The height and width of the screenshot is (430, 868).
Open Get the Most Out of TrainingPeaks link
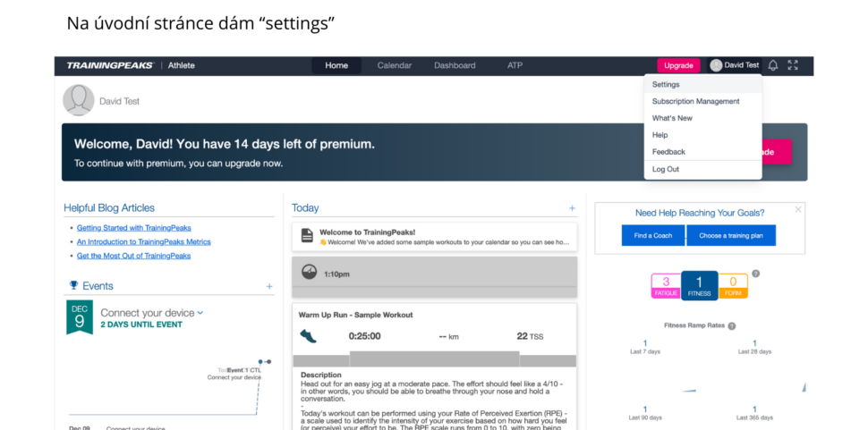point(133,256)
